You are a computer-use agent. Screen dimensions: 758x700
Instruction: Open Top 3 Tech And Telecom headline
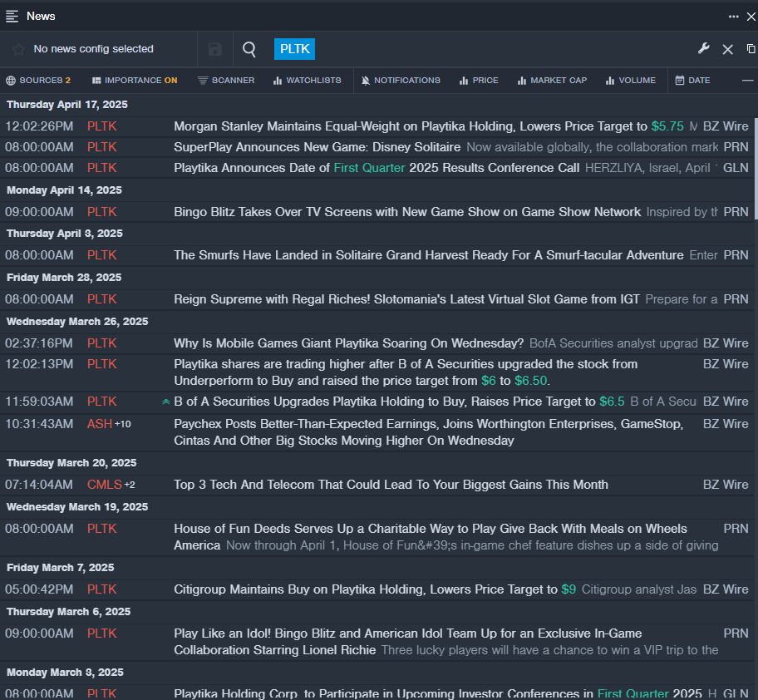391,485
